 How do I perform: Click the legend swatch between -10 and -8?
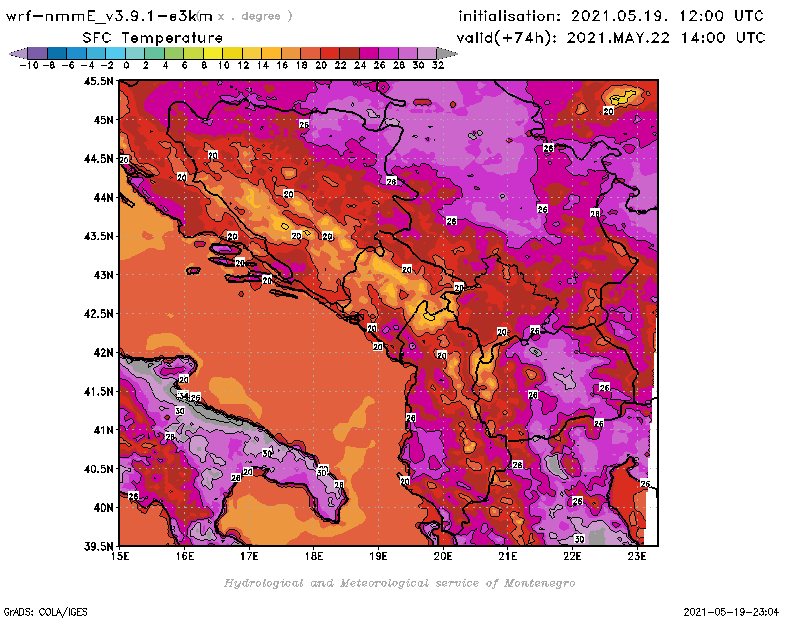[x=38, y=54]
